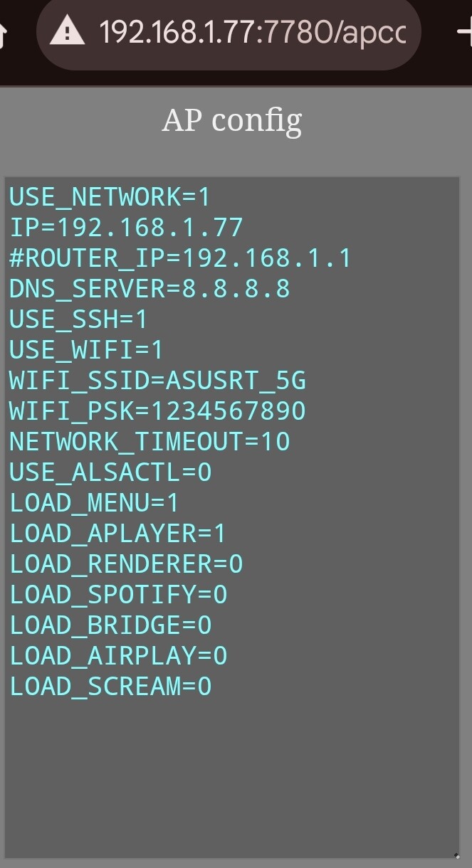Viewport: 472px width, 868px height.
Task: Select the #ROUTER_IP commented line
Action: pos(181,258)
